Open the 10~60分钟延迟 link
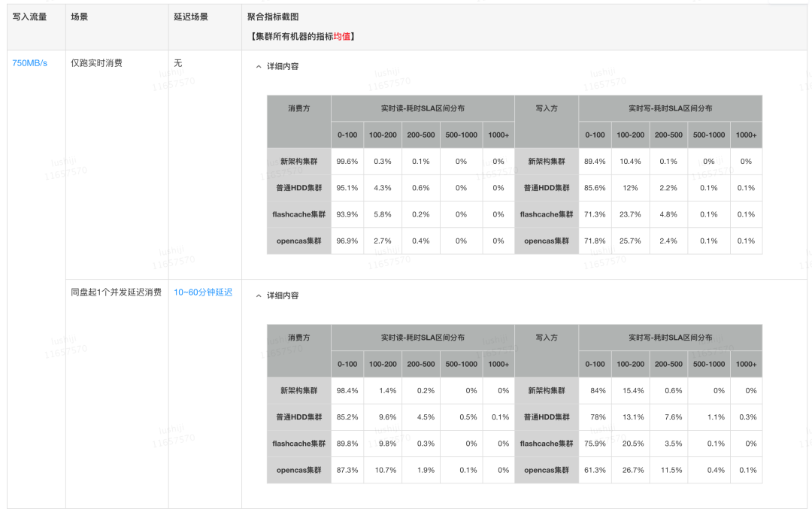The image size is (812, 512). pos(203,292)
